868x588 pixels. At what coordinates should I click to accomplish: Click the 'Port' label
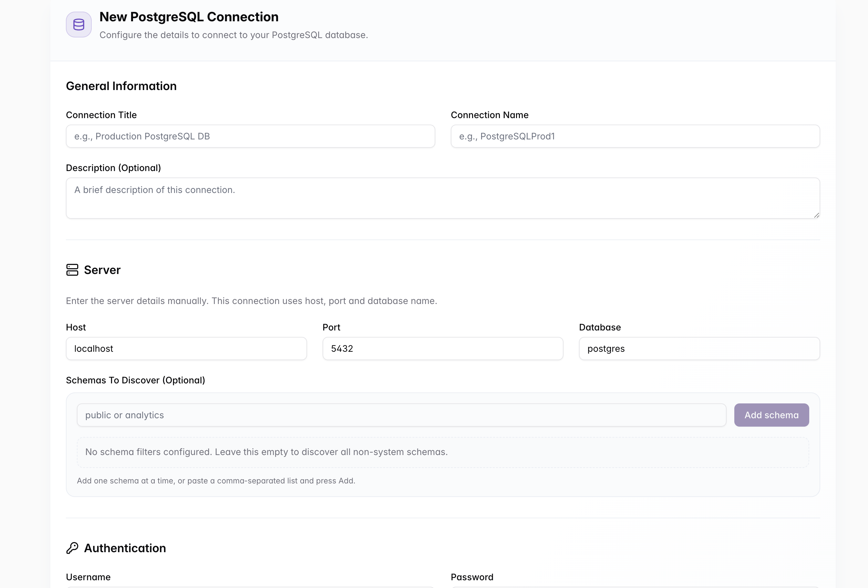[331, 328]
